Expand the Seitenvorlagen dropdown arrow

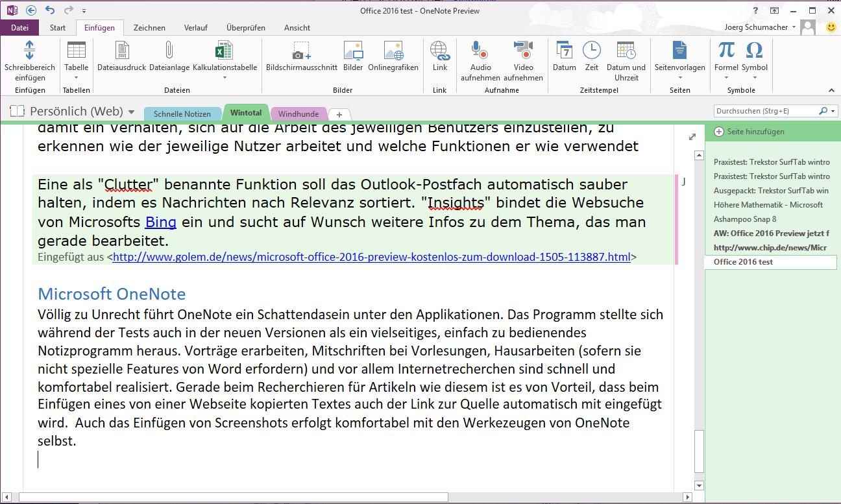click(x=679, y=78)
